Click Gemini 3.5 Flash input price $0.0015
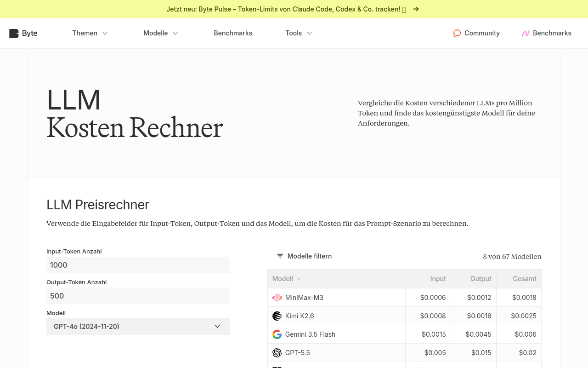Screen dimensions: 588x368 click(x=434, y=334)
